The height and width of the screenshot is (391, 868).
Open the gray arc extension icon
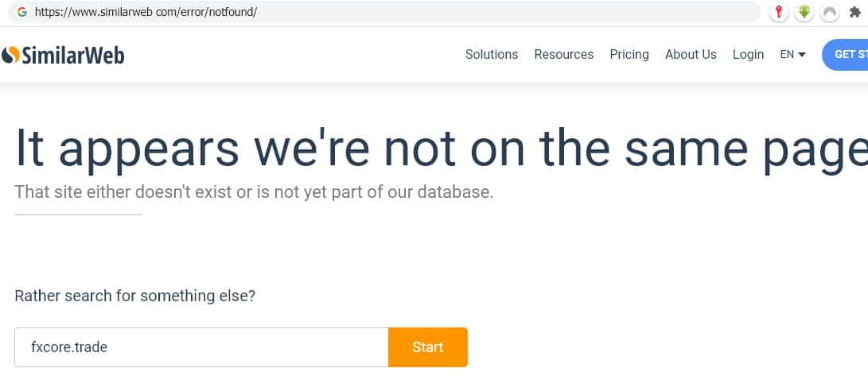pyautogui.click(x=830, y=12)
